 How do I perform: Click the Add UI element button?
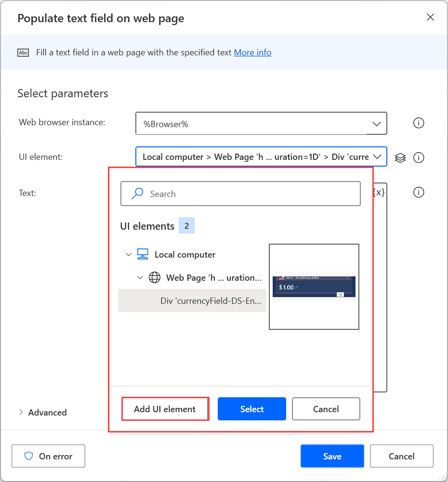point(165,409)
